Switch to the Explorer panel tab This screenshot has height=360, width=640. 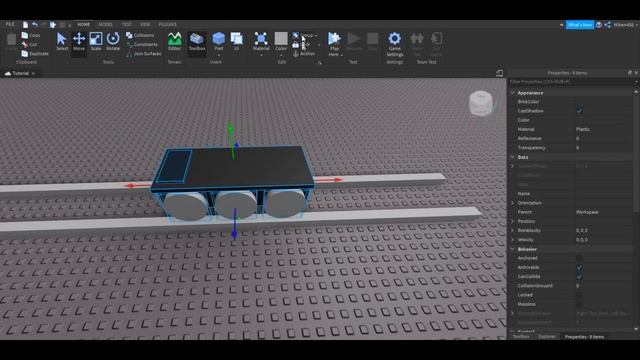coord(547,337)
